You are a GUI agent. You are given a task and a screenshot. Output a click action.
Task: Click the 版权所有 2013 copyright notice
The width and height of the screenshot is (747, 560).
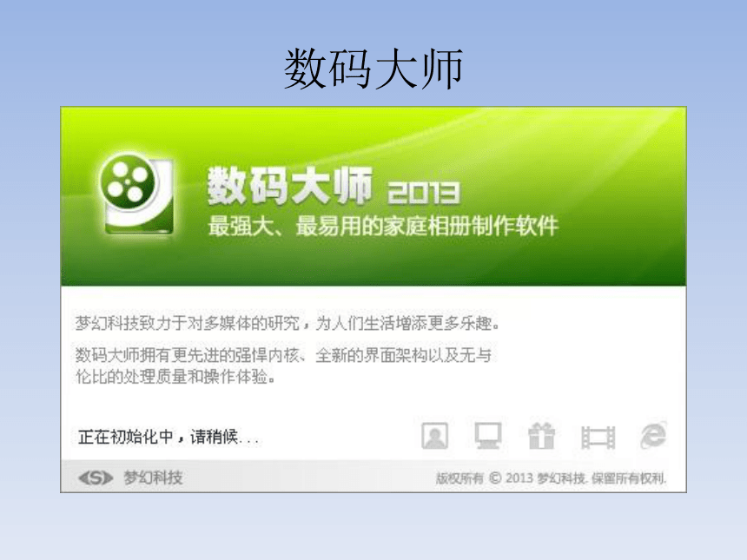point(551,478)
